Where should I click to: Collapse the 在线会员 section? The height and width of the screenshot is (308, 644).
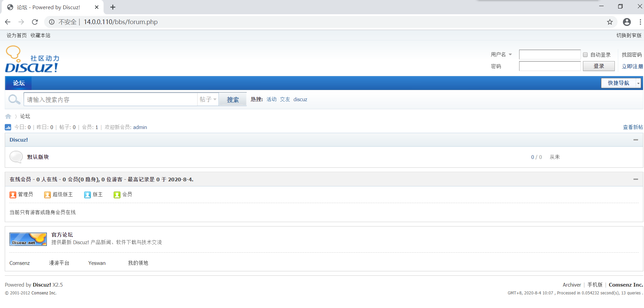point(636,179)
